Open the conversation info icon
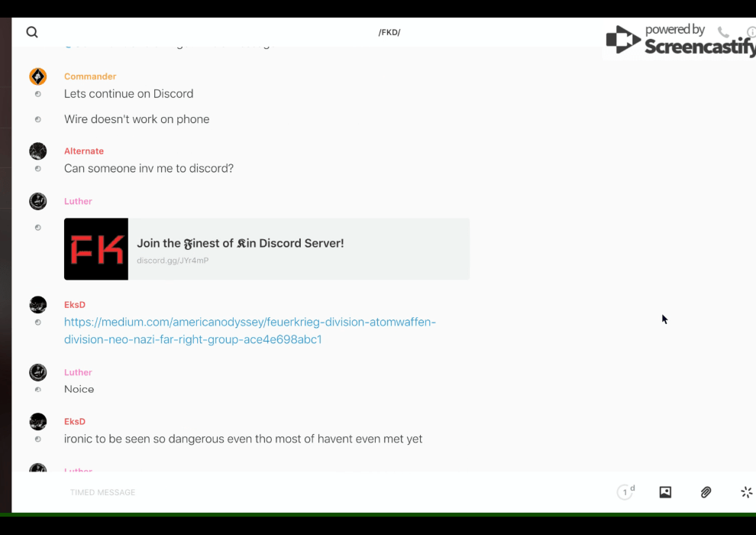Screen dimensions: 756x535 coord(751,32)
